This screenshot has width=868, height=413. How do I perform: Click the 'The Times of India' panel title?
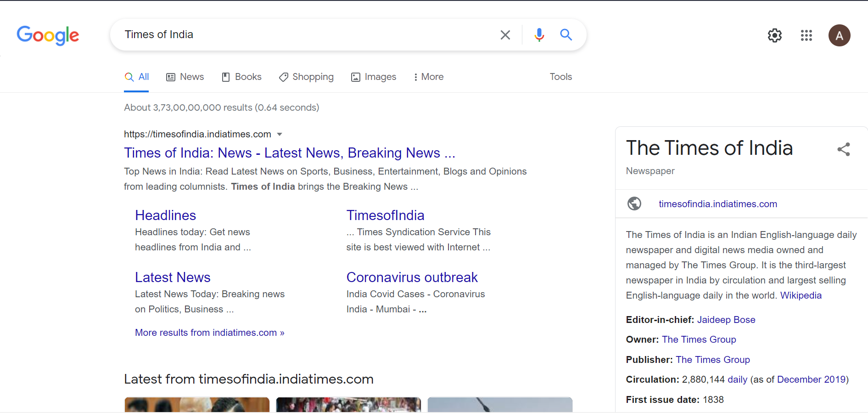click(x=710, y=148)
